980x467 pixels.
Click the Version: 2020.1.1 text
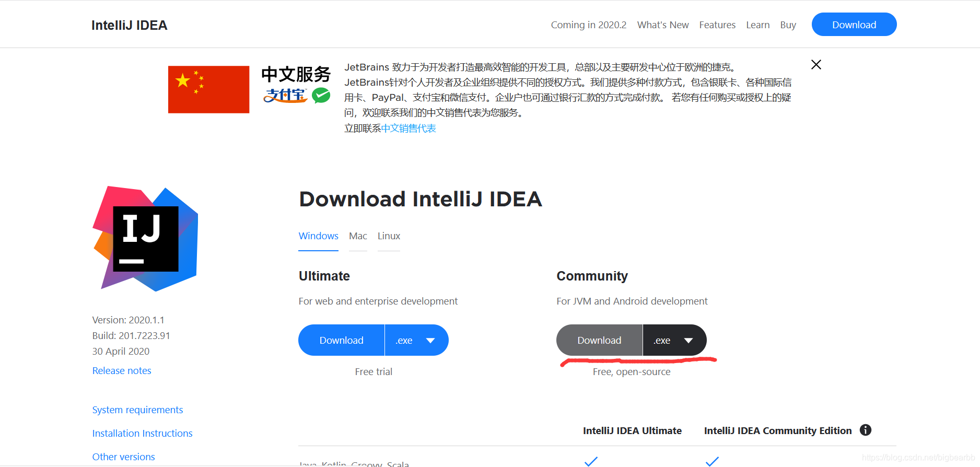click(x=128, y=320)
